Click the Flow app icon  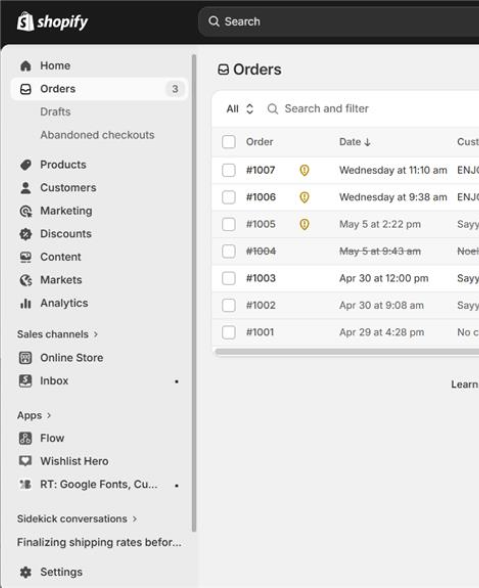tap(26, 438)
